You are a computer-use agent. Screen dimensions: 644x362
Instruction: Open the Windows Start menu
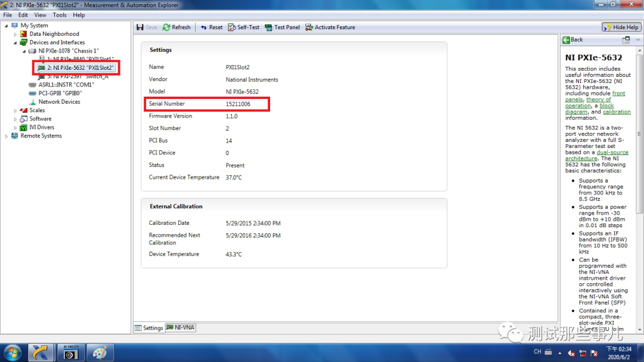point(13,352)
